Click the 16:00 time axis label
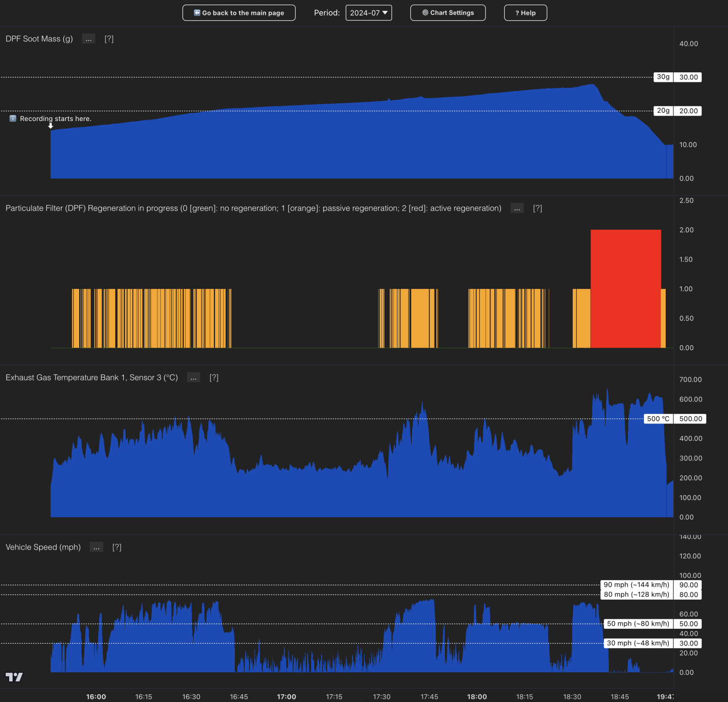Viewport: 728px width, 702px height. pos(96,697)
